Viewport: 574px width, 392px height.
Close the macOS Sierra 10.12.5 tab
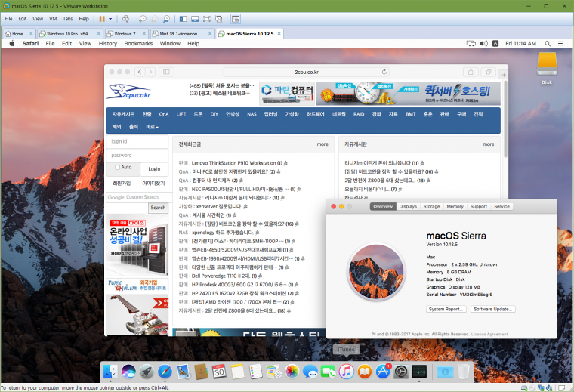coord(279,34)
